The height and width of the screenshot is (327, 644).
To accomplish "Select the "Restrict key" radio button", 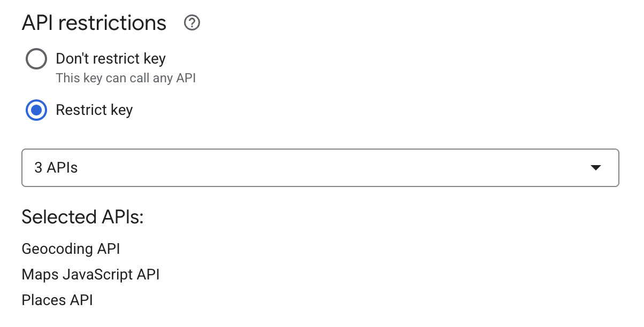I will [x=36, y=110].
